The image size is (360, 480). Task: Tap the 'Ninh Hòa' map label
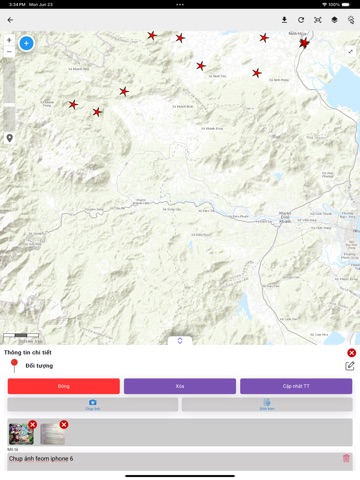(x=297, y=34)
